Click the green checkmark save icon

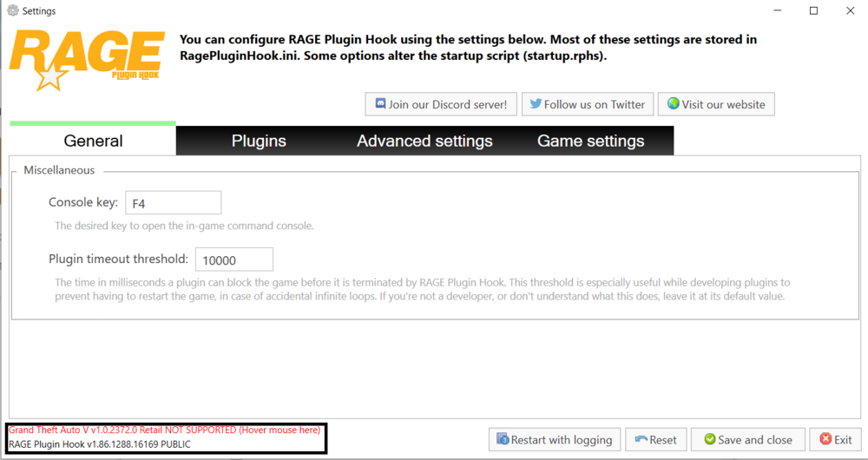(x=709, y=440)
